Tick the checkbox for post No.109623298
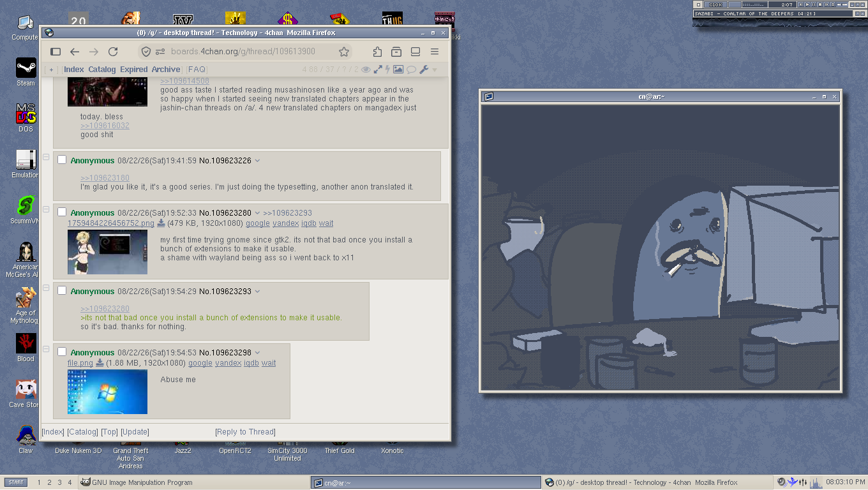This screenshot has height=490, width=868. [x=62, y=352]
